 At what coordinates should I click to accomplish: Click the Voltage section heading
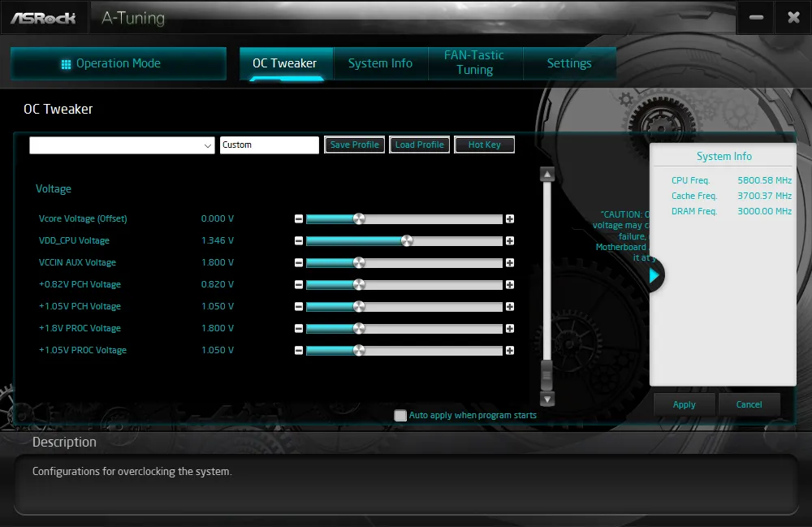(54, 189)
